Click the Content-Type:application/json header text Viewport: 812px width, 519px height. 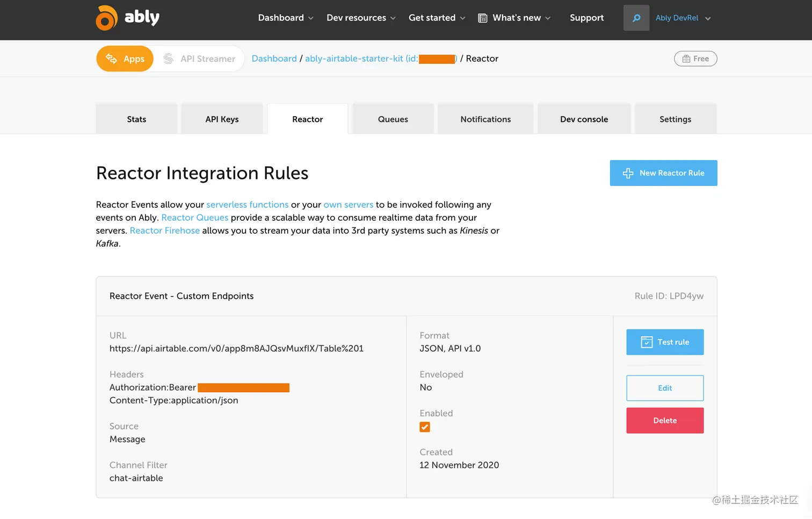tap(173, 400)
